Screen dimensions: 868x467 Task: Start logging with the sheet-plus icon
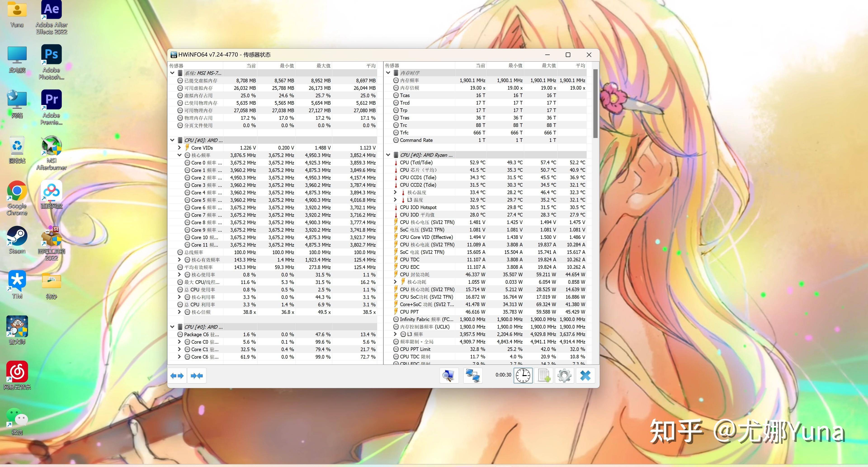click(x=544, y=376)
